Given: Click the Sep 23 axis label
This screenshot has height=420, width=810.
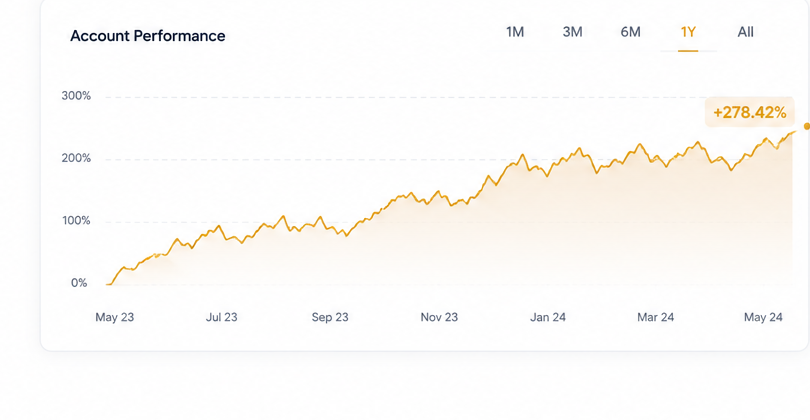Looking at the screenshot, I should pyautogui.click(x=330, y=317).
